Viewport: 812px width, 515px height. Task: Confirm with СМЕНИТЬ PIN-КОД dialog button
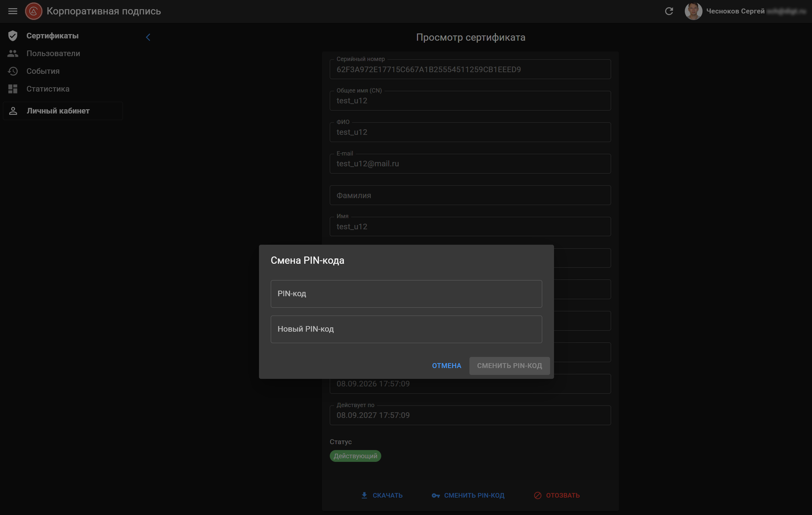pyautogui.click(x=509, y=365)
